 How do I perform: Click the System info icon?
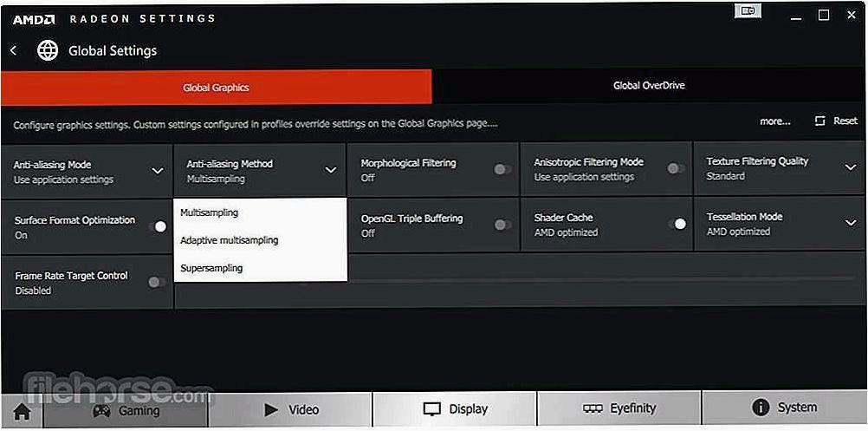click(x=761, y=408)
